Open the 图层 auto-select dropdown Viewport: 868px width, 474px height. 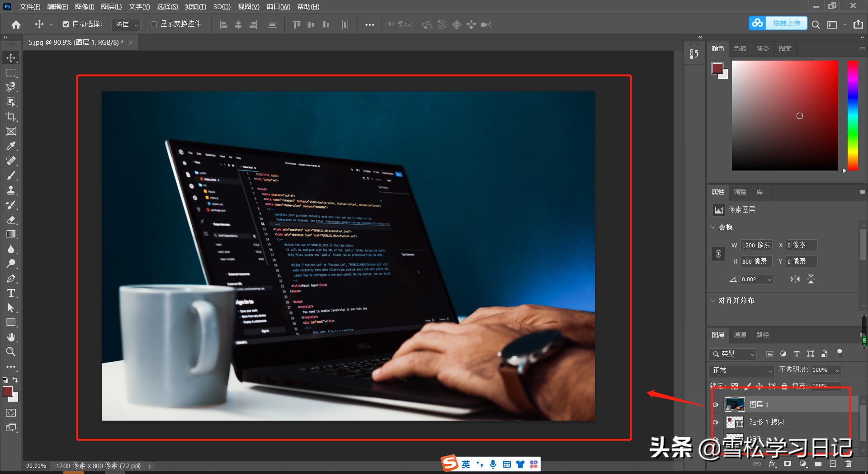pos(126,24)
